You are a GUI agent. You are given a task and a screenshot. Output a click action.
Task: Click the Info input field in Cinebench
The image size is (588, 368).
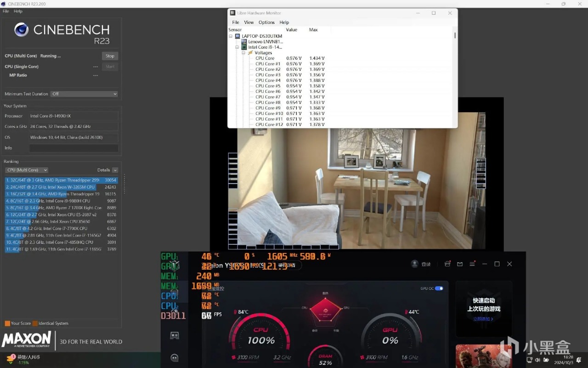[73, 148]
